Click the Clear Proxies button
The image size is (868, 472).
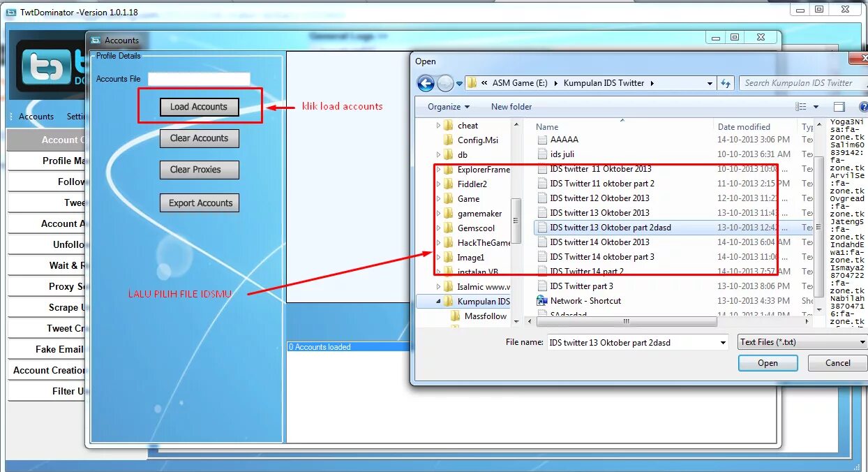(199, 170)
